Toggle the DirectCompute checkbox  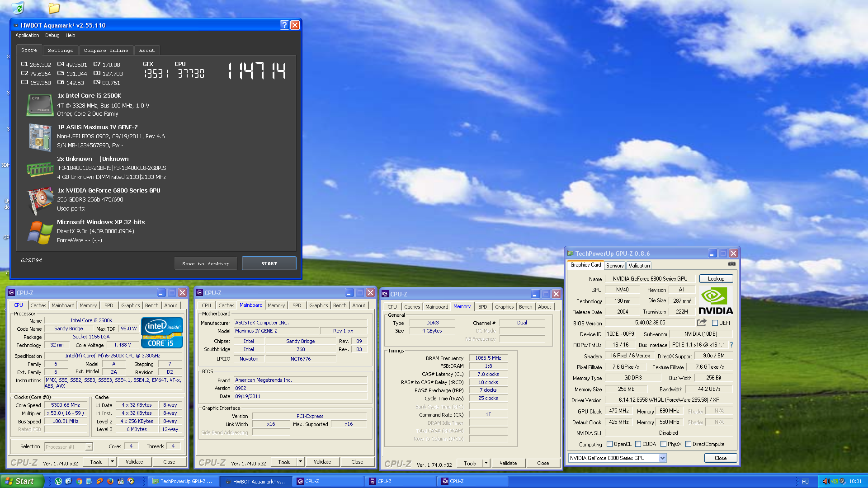[x=688, y=444]
